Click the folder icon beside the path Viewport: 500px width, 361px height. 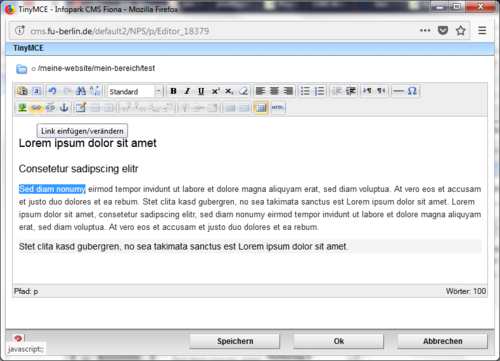point(22,69)
